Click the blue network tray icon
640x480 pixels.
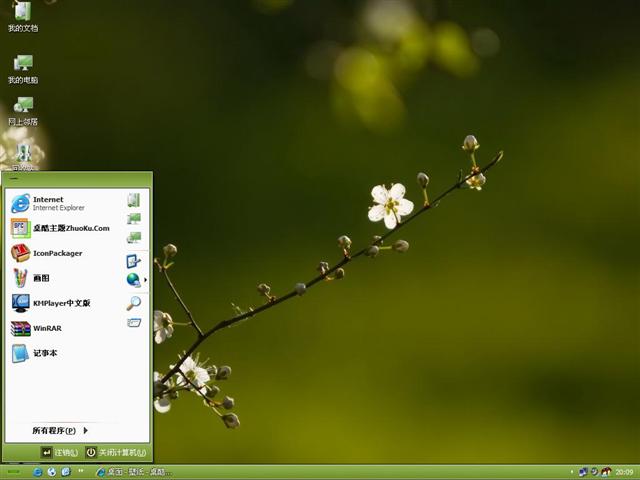point(584,472)
